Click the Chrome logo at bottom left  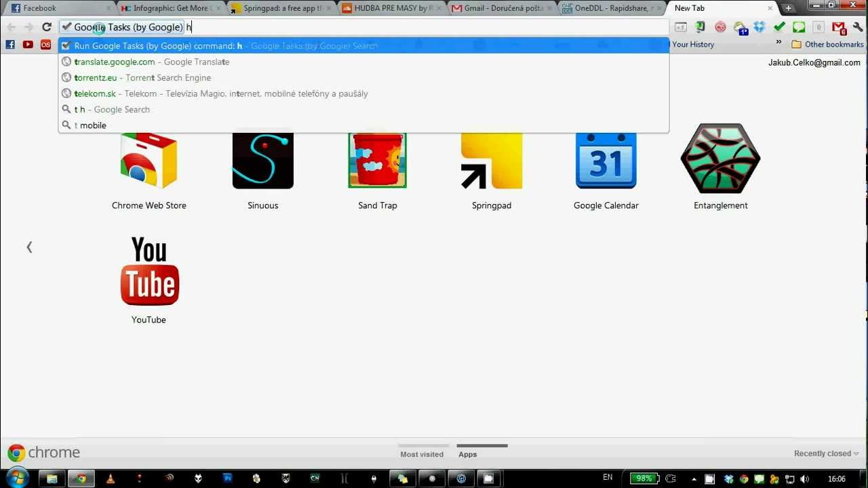(x=43, y=453)
